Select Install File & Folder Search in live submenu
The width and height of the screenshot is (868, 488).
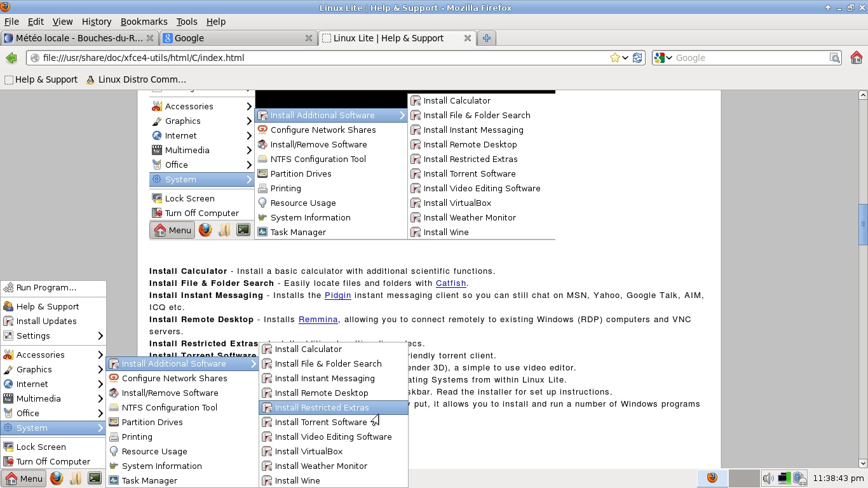(334, 363)
